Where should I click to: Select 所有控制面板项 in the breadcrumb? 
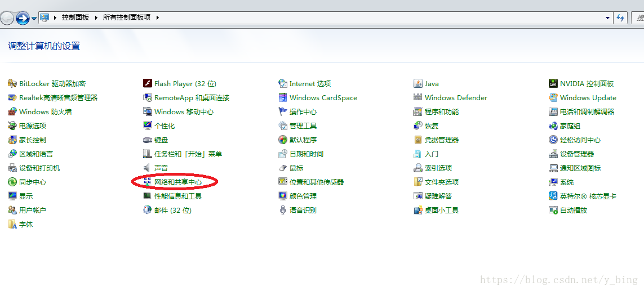(127, 17)
